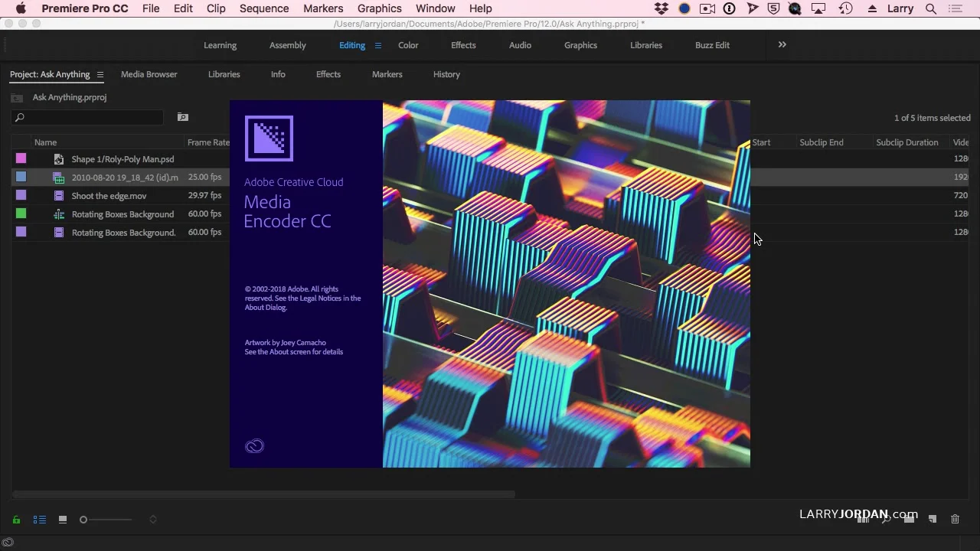Image resolution: width=980 pixels, height=551 pixels.
Task: Open the 1Password menu bar icon
Action: 730,8
